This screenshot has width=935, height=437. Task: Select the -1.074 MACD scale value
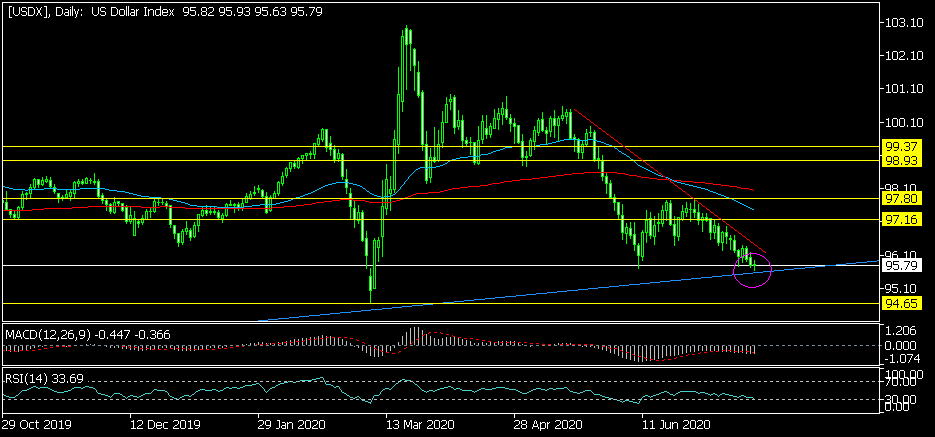point(904,359)
